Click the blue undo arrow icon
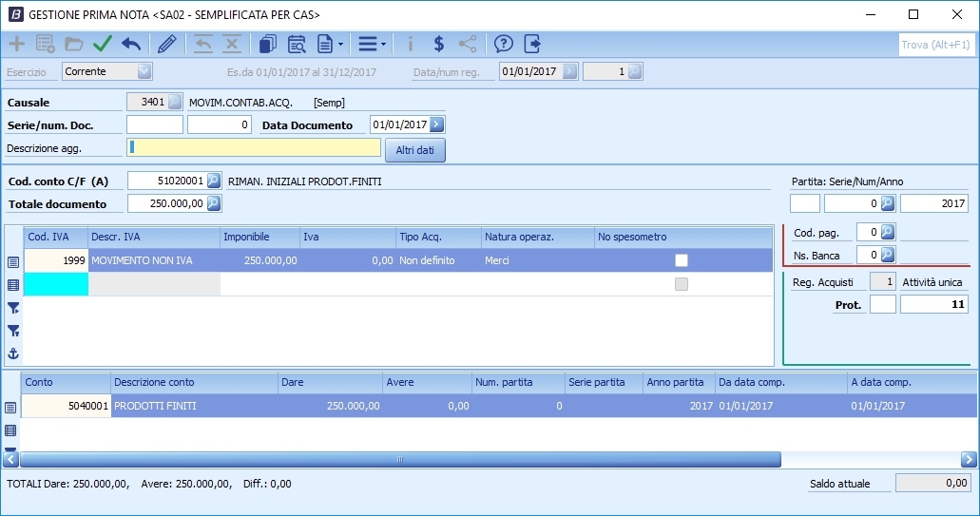 (131, 44)
